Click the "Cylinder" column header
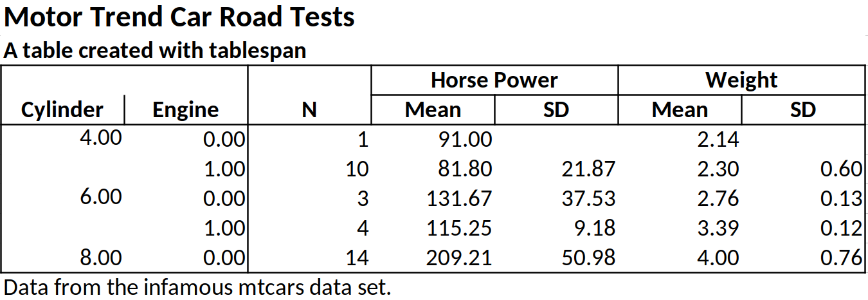868x300 pixels. point(62,110)
